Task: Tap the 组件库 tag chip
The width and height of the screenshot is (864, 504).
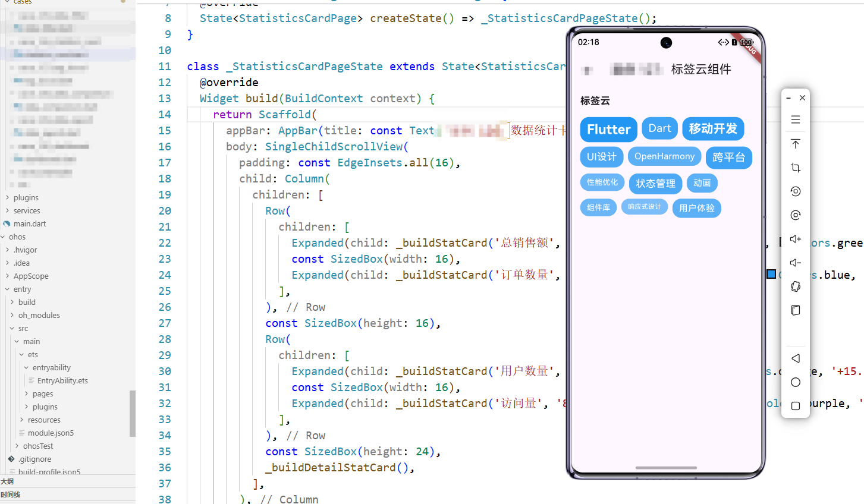Action: tap(598, 207)
